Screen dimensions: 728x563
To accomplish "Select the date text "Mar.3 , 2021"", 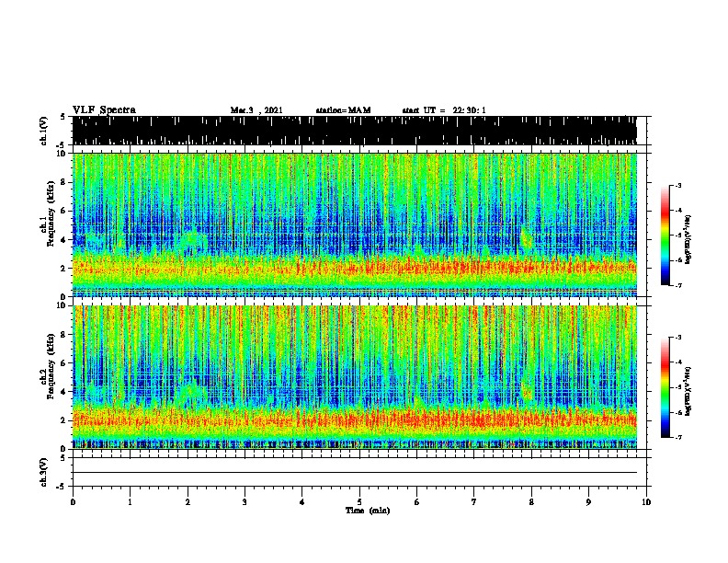I will pos(256,110).
